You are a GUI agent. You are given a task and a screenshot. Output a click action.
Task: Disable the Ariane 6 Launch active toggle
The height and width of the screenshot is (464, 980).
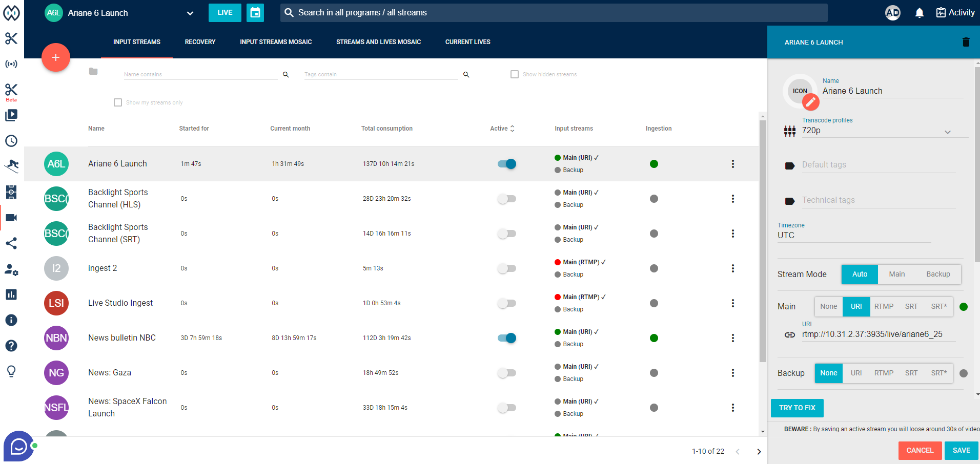[x=507, y=164]
